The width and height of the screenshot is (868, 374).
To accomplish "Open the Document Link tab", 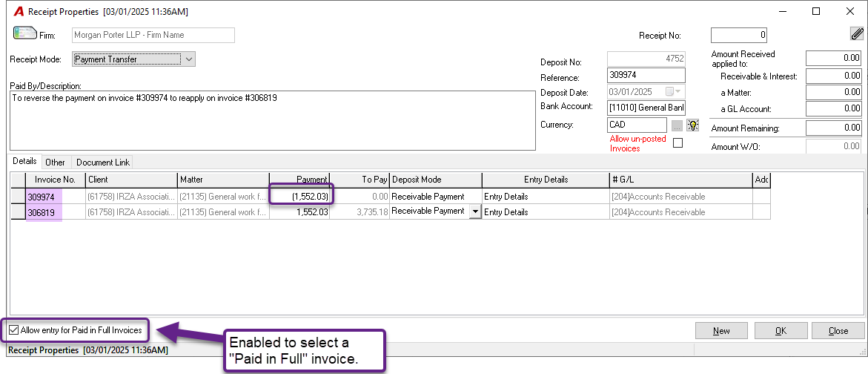I will click(x=103, y=163).
